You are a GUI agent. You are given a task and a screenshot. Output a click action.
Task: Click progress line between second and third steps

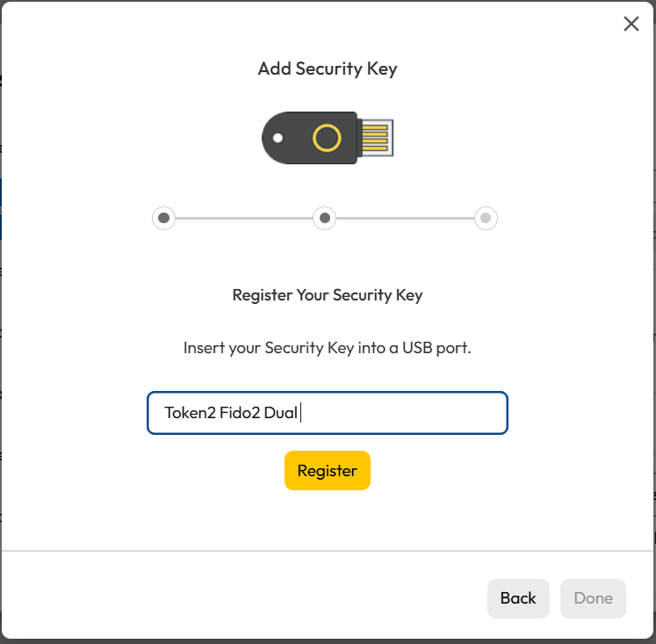(x=406, y=218)
